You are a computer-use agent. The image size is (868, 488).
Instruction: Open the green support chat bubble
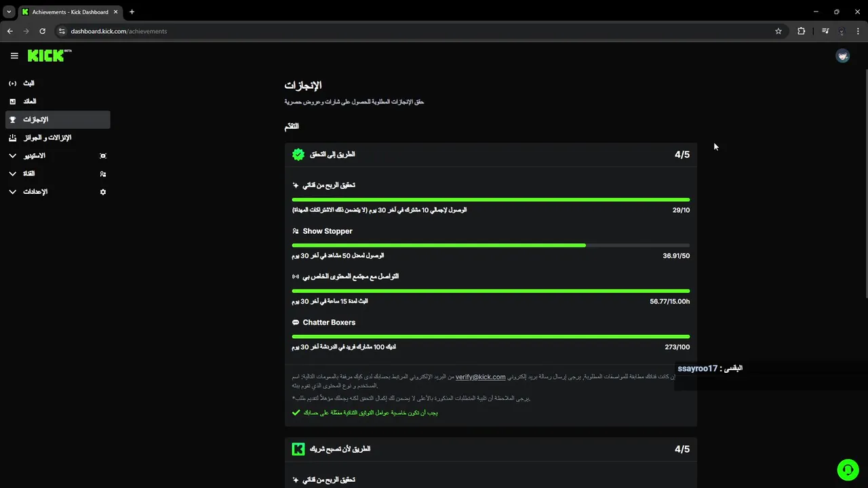pos(847,469)
